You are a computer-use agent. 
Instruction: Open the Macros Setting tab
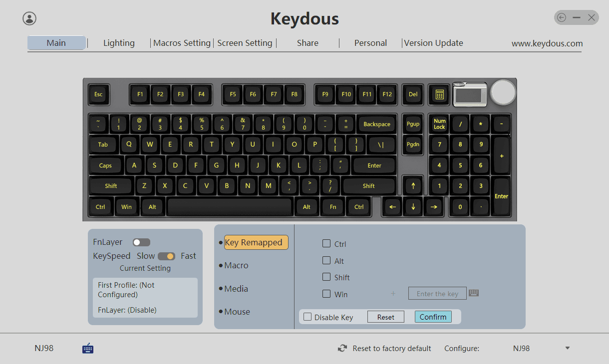182,43
